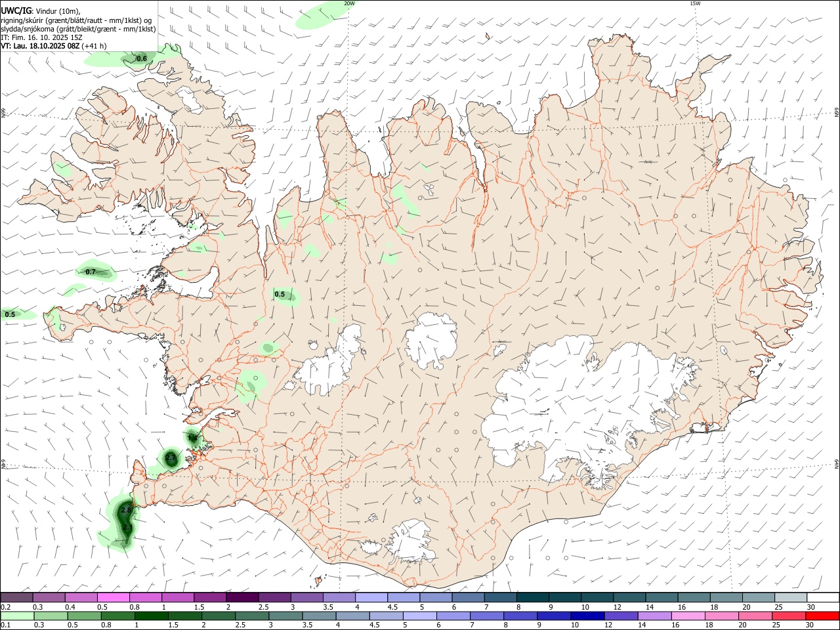Select the 'IT: Fim. 16. 10. 2025 15Z' line
This screenshot has height=630, width=840.
[41, 37]
